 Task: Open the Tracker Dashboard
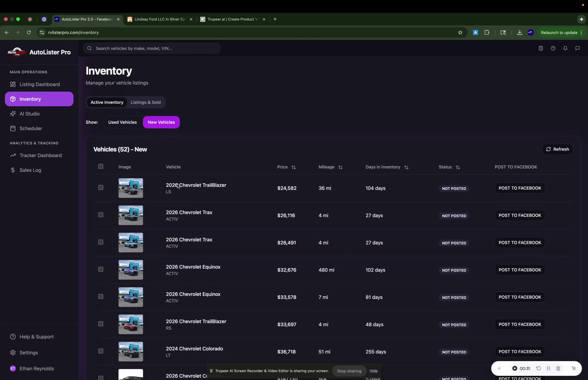[x=40, y=155]
